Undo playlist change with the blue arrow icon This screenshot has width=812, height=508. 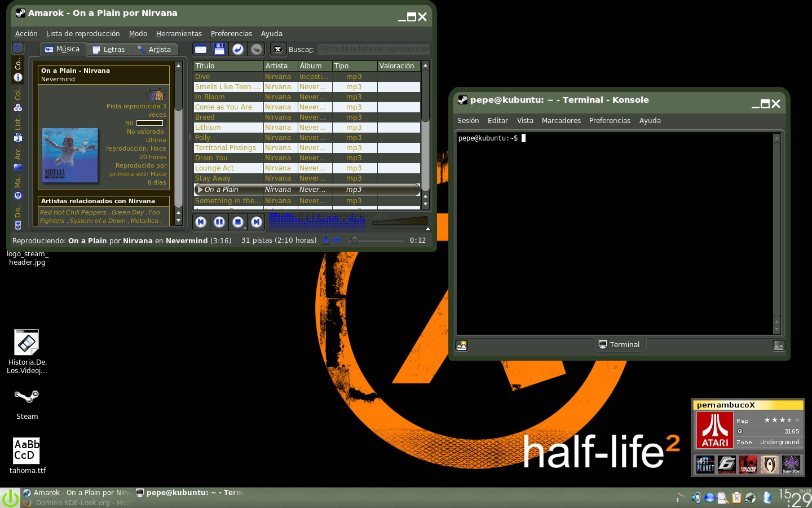238,49
